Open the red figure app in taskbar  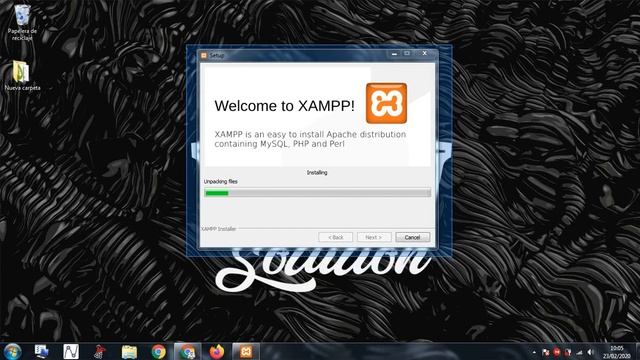(100, 351)
